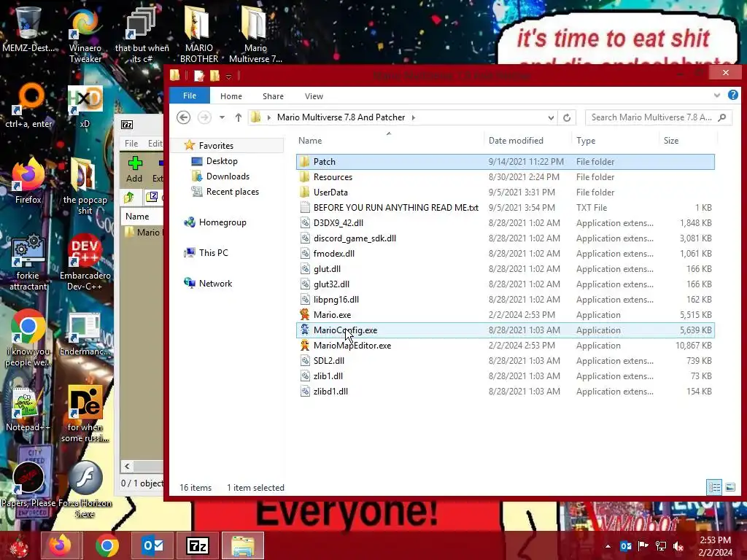The width and height of the screenshot is (747, 560).
Task: Sort files by Name column
Action: (x=389, y=141)
